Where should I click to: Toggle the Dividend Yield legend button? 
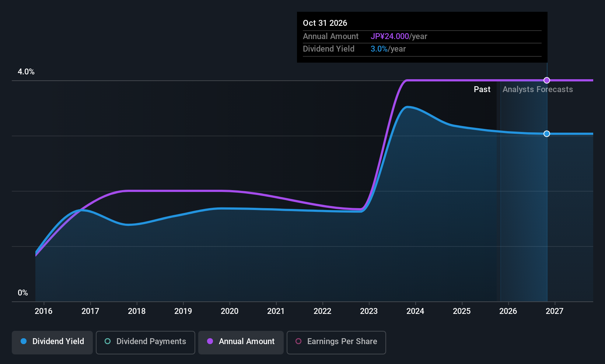[x=52, y=342]
